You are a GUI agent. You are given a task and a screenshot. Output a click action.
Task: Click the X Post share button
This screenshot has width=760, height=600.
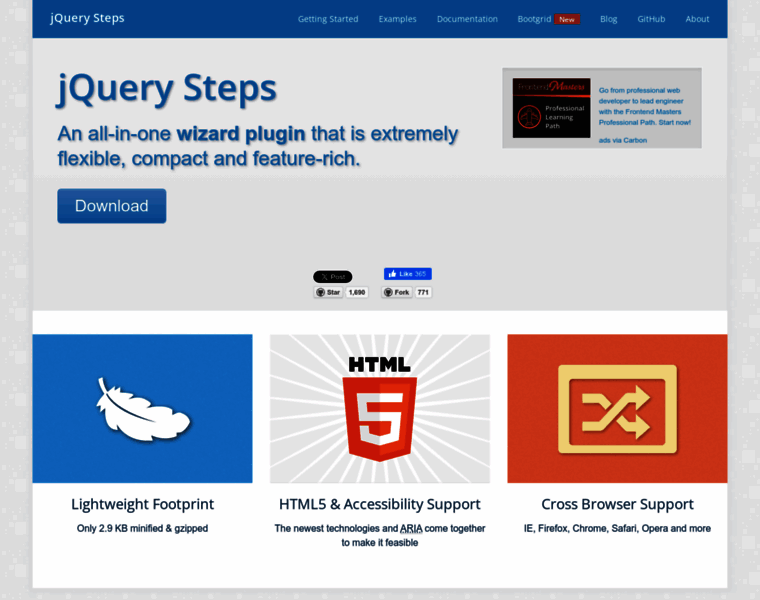coord(332,277)
